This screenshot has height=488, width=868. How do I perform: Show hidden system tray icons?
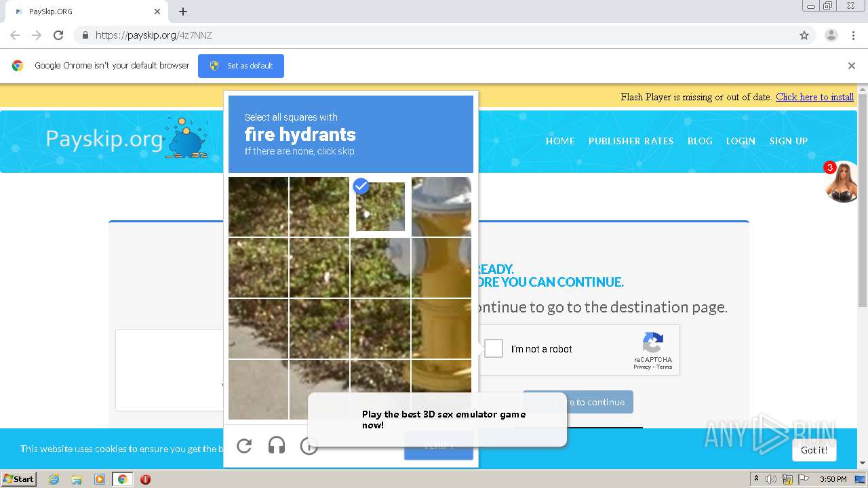(x=756, y=479)
